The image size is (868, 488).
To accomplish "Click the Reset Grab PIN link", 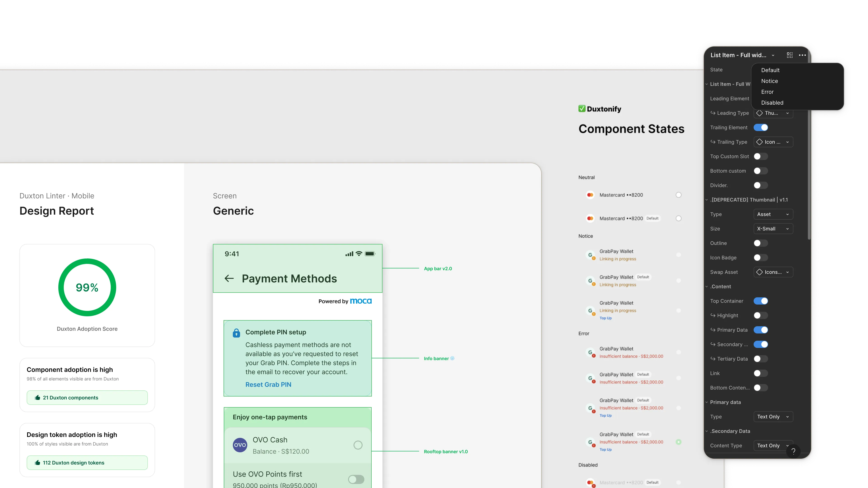I will point(268,385).
